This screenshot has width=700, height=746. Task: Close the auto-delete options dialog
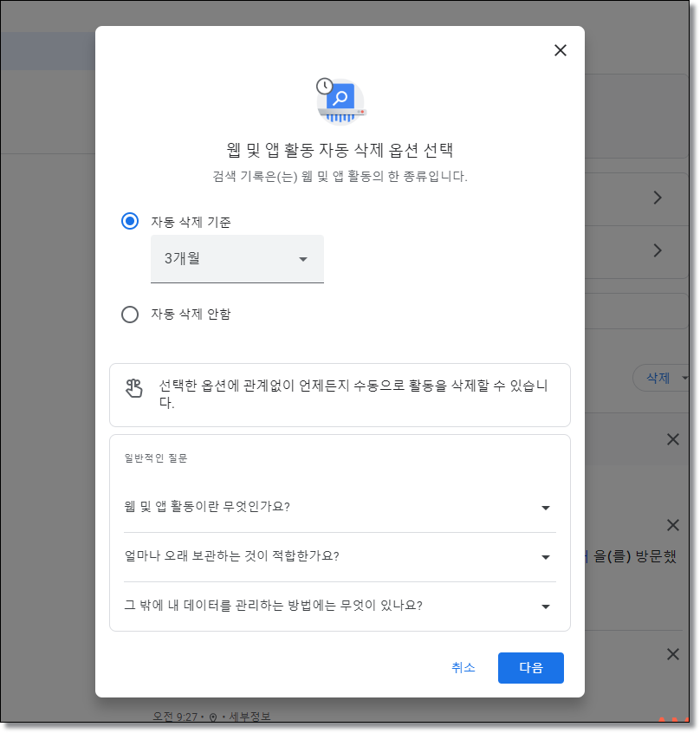click(x=560, y=50)
